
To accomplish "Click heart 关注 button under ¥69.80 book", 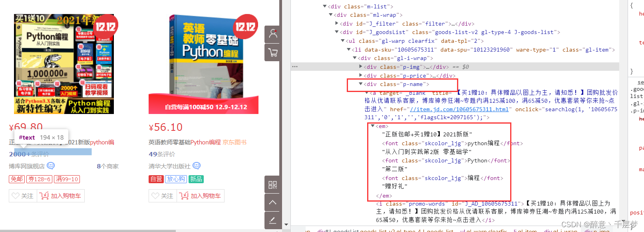I will click(23, 196).
